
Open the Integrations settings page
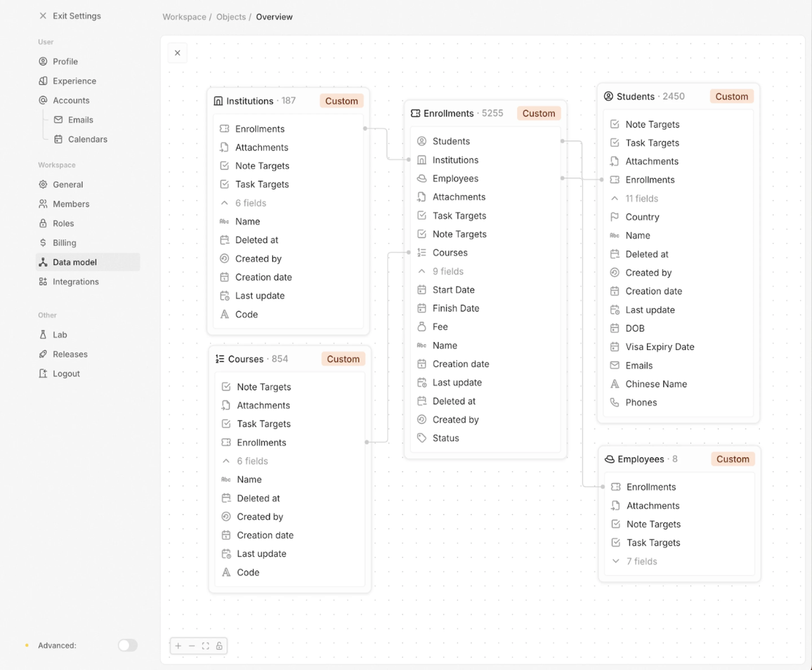75,282
